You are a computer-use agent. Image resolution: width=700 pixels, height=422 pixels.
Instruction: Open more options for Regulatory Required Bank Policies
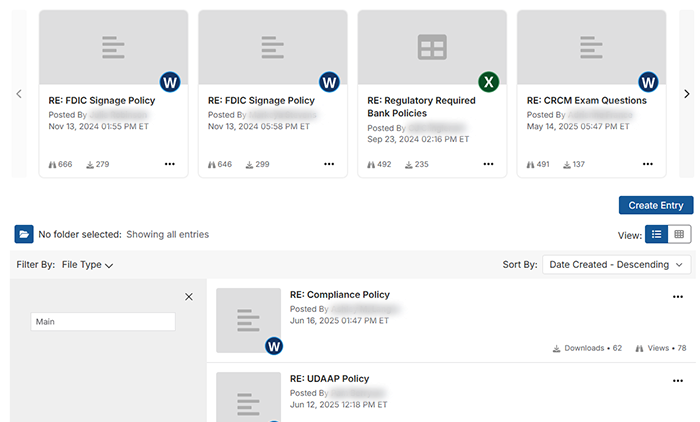click(x=488, y=164)
